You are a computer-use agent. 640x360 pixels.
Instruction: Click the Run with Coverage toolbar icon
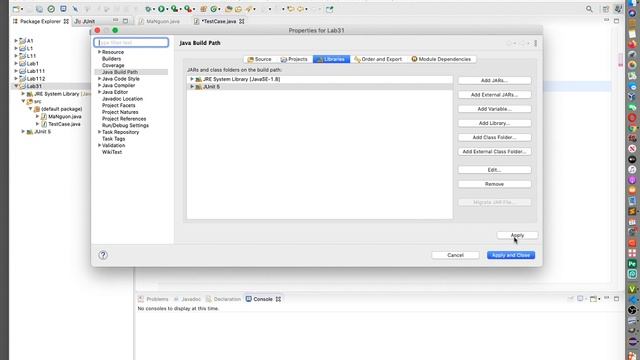(174, 9)
